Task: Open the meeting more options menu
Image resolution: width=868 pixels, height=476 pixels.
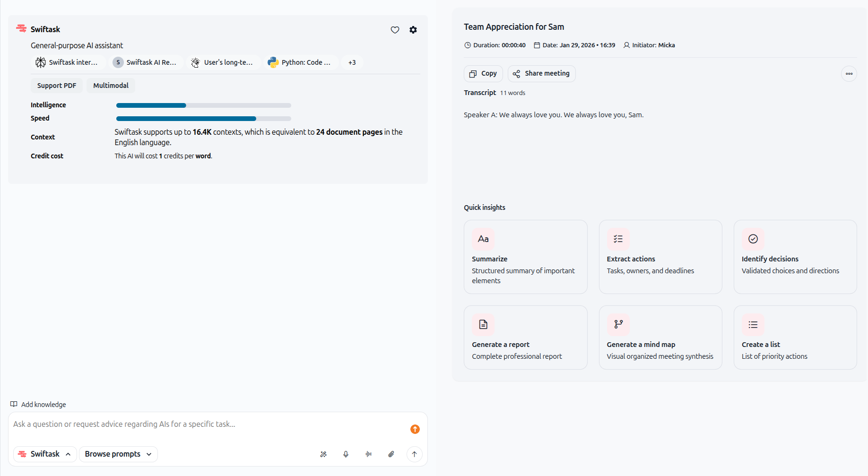Action: (x=849, y=74)
